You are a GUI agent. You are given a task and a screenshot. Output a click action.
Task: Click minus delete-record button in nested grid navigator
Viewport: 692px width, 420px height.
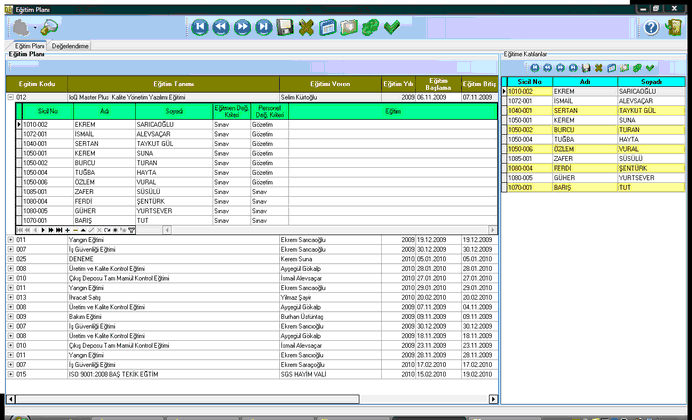[75, 230]
